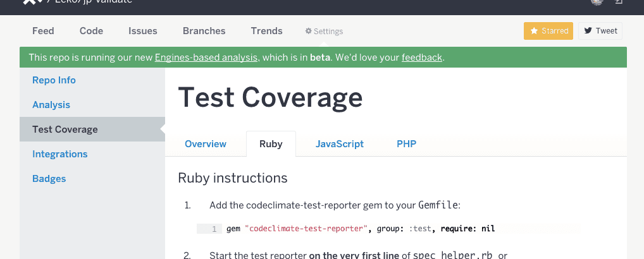Image resolution: width=644 pixels, height=259 pixels.
Task: Open the user avatar in header
Action: pyautogui.click(x=597, y=2)
